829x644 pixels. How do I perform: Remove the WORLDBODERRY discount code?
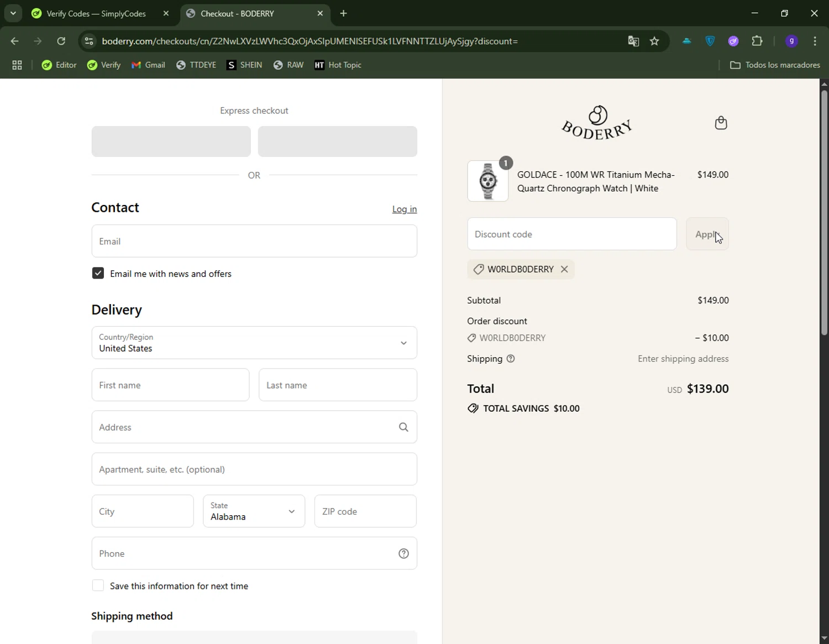pos(564,269)
